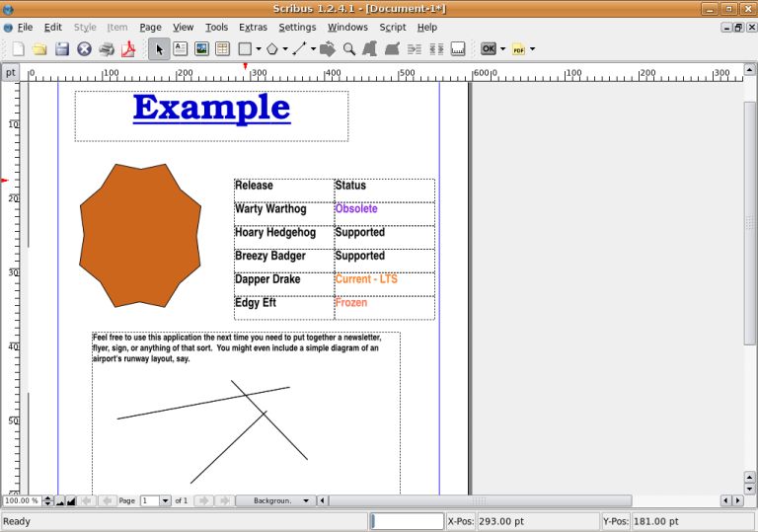Click the Print icon in the toolbar
The height and width of the screenshot is (532, 758).
pyautogui.click(x=106, y=48)
